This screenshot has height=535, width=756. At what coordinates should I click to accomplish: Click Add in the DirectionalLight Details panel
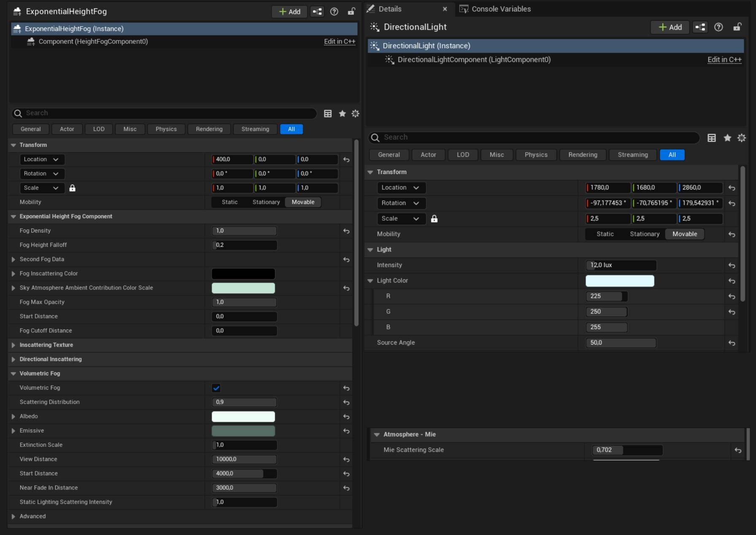pos(670,27)
